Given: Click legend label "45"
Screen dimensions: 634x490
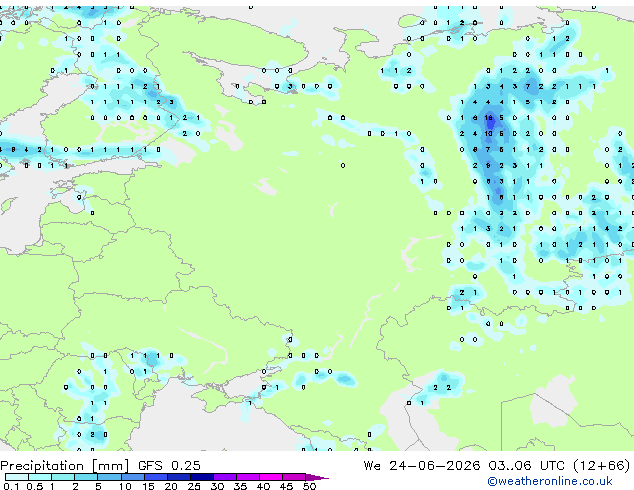Looking at the screenshot, I should pos(286,486).
